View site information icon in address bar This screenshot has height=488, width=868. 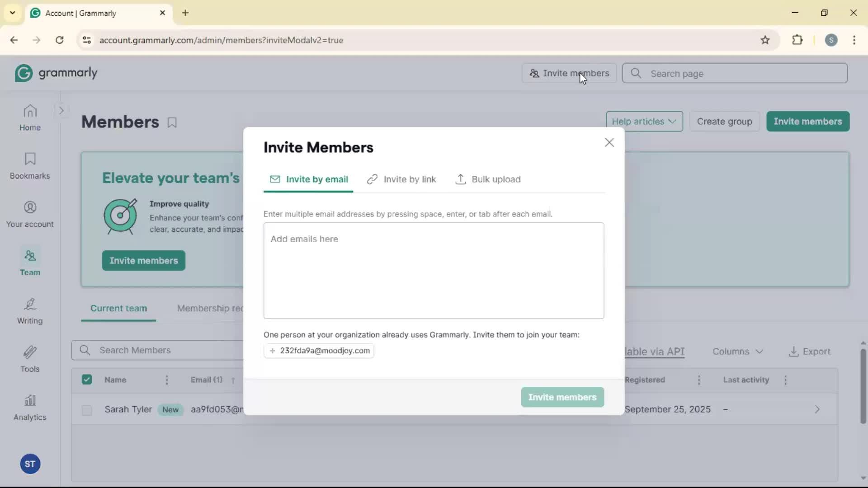(x=87, y=40)
